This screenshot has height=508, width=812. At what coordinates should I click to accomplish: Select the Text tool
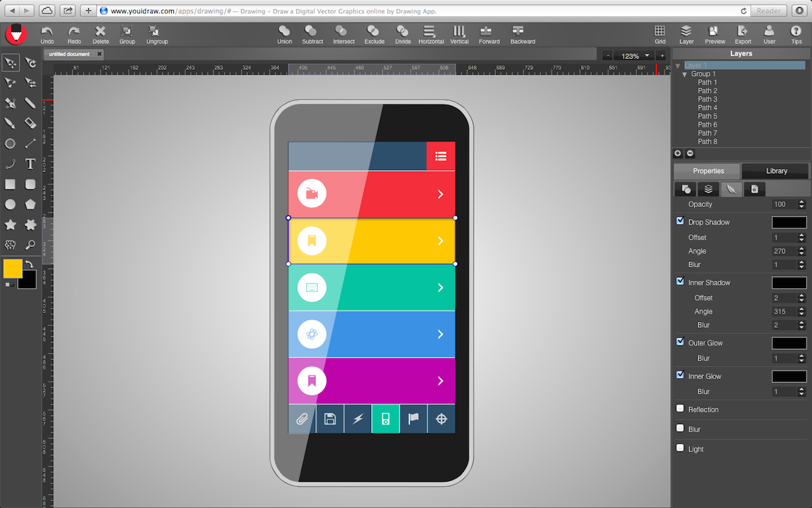(x=30, y=164)
